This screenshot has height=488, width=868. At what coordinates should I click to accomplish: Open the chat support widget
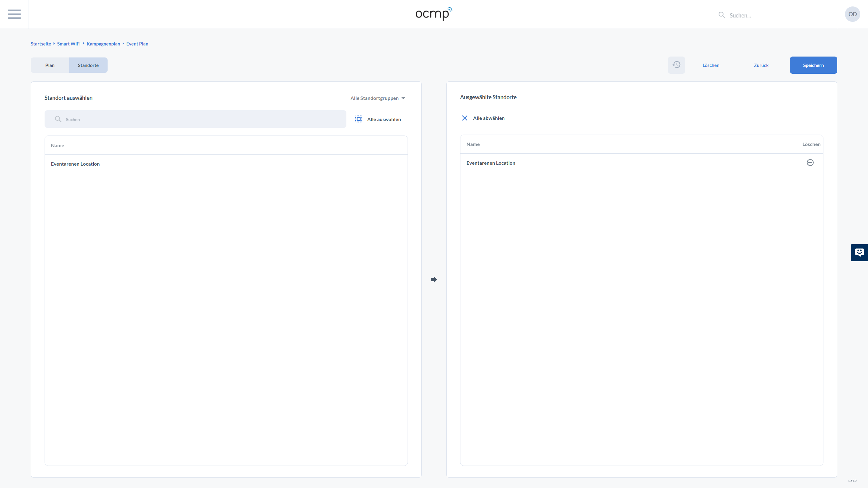tap(859, 252)
